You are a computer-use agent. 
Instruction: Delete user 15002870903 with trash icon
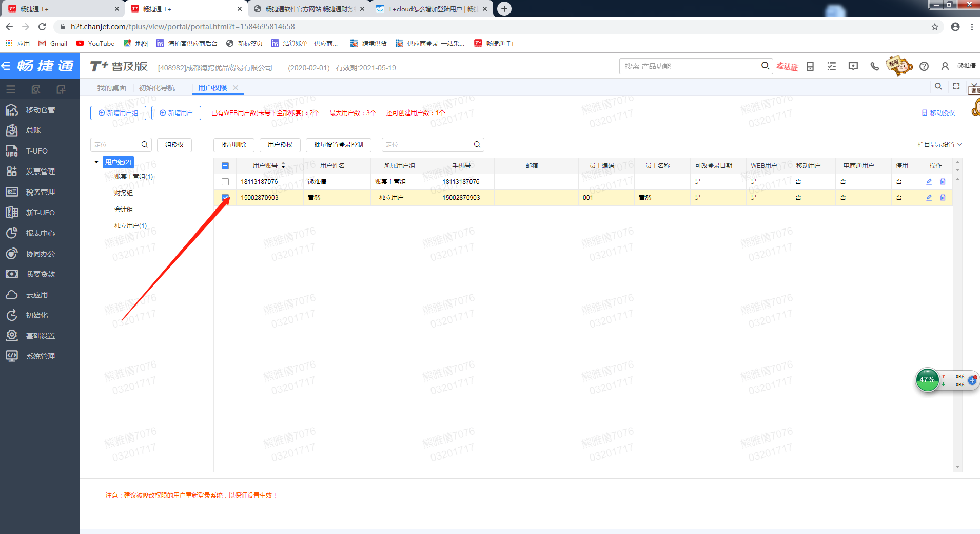943,198
